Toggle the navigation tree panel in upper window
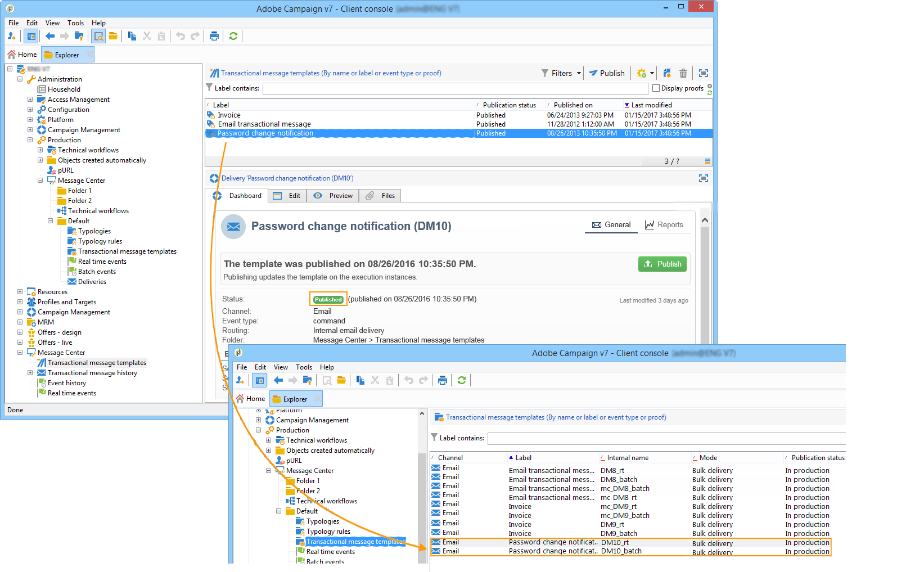The width and height of the screenshot is (924, 572). [x=31, y=36]
